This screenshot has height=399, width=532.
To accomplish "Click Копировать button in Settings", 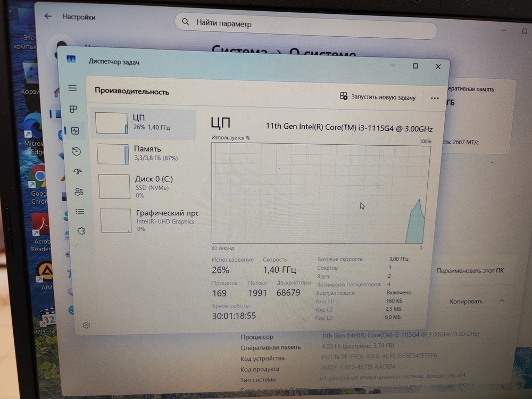I will point(466,301).
